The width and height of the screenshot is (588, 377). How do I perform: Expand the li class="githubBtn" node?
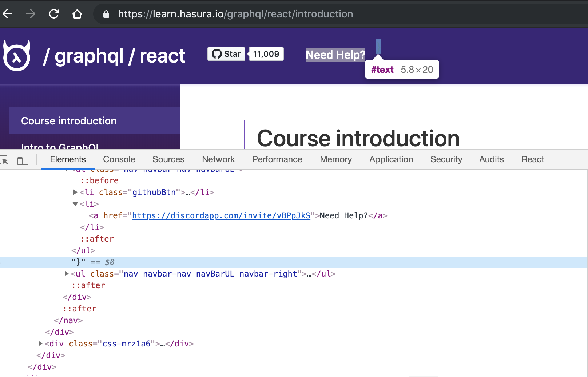(x=75, y=192)
